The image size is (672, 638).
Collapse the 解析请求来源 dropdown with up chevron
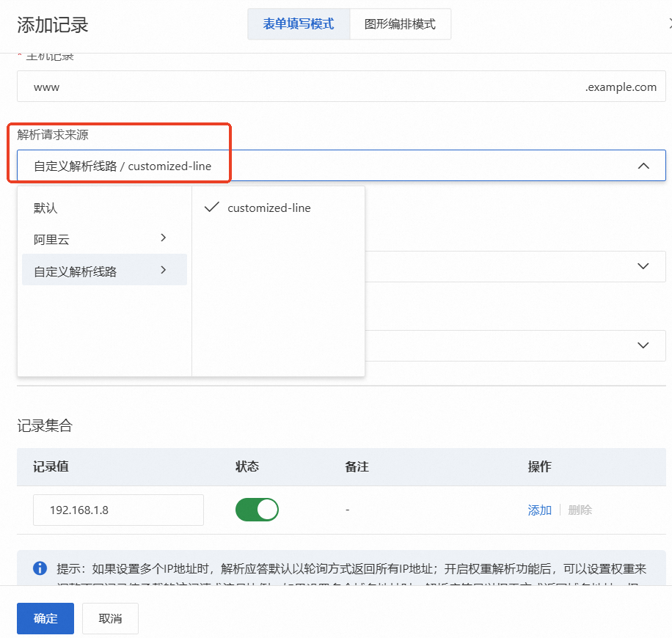tap(643, 166)
